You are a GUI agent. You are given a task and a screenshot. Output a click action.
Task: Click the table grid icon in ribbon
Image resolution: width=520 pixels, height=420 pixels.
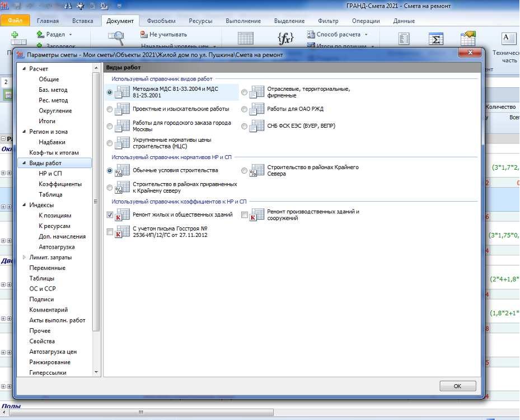245,38
